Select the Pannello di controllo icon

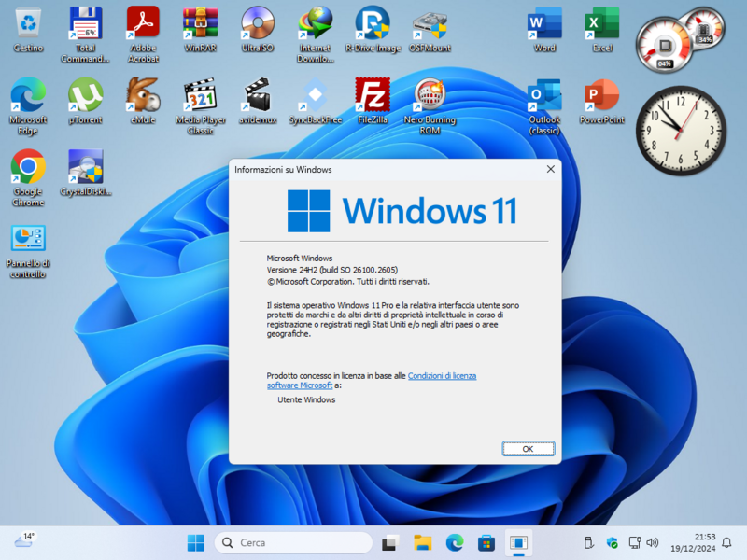tap(28, 251)
